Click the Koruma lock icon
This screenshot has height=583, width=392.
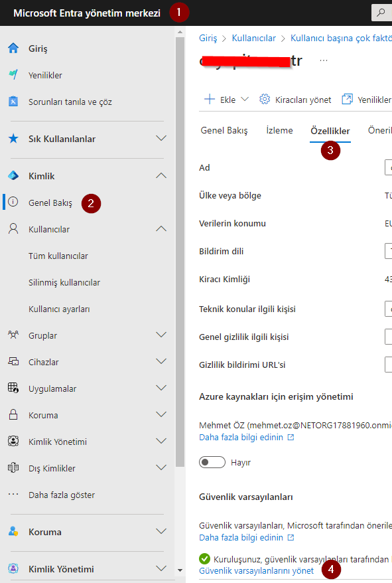13,414
